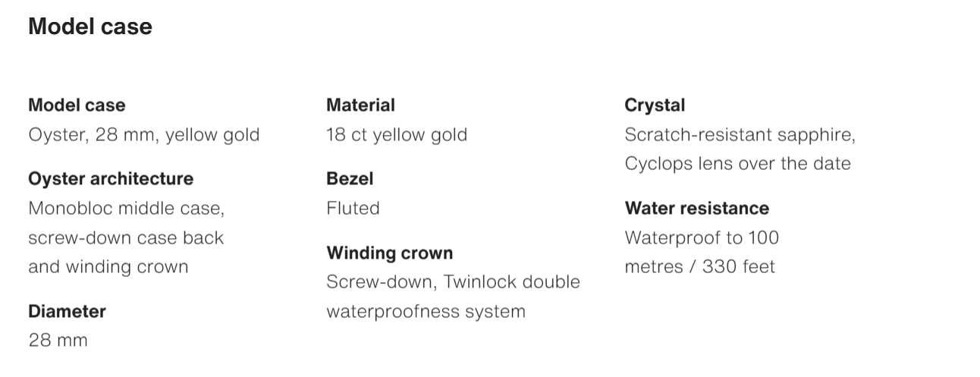Viewport: 980px width, 377px height.
Task: Click the "28 mm" value under Diameter
Action: point(58,341)
